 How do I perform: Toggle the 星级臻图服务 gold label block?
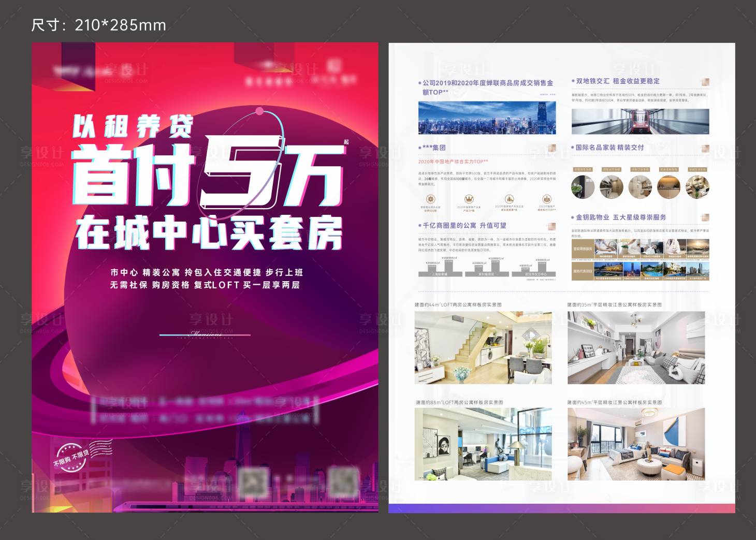tap(583, 249)
